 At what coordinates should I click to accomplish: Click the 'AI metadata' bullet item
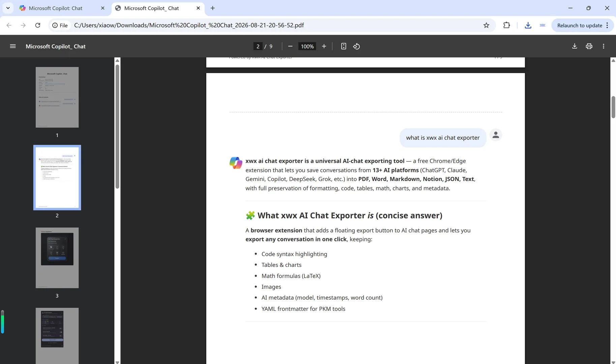(322, 298)
